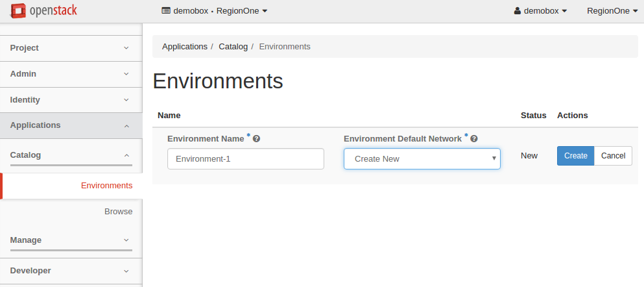Click the OpenStack logo icon
This screenshot has width=644, height=287.
coord(18,10)
